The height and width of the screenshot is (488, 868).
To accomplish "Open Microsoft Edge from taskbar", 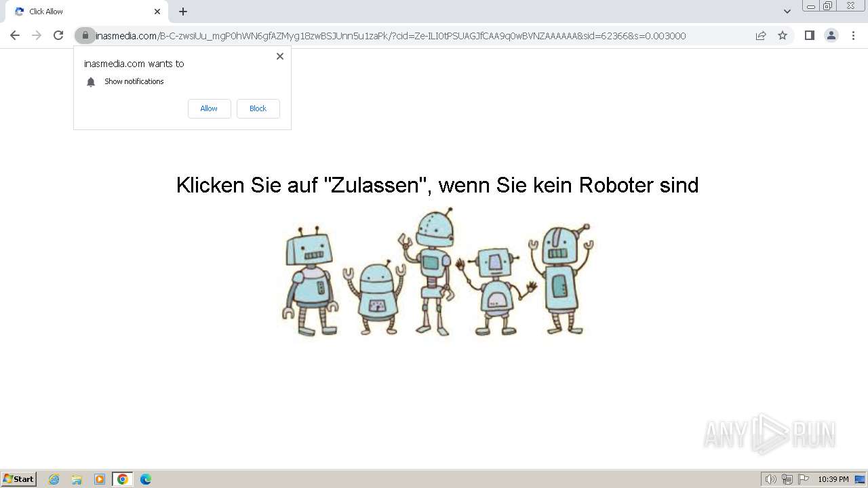I will (x=146, y=479).
